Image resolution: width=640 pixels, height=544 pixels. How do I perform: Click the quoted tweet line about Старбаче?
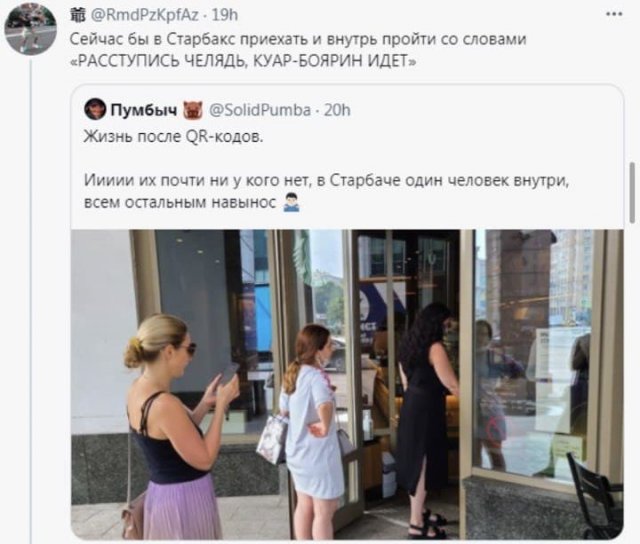(x=327, y=180)
